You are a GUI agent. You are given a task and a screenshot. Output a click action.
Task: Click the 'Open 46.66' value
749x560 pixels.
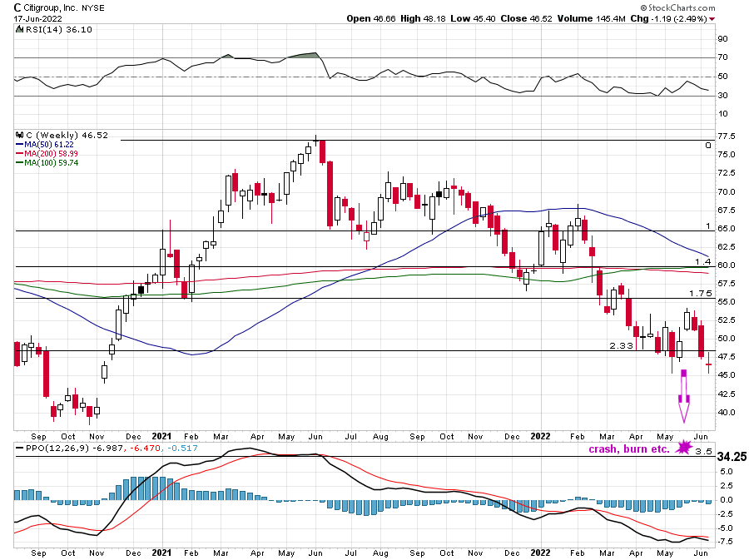tap(371, 18)
